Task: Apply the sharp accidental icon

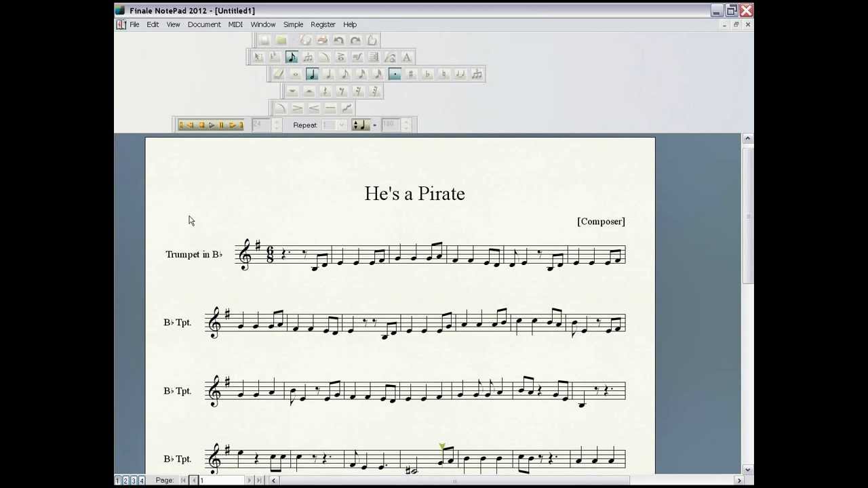Action: (410, 74)
